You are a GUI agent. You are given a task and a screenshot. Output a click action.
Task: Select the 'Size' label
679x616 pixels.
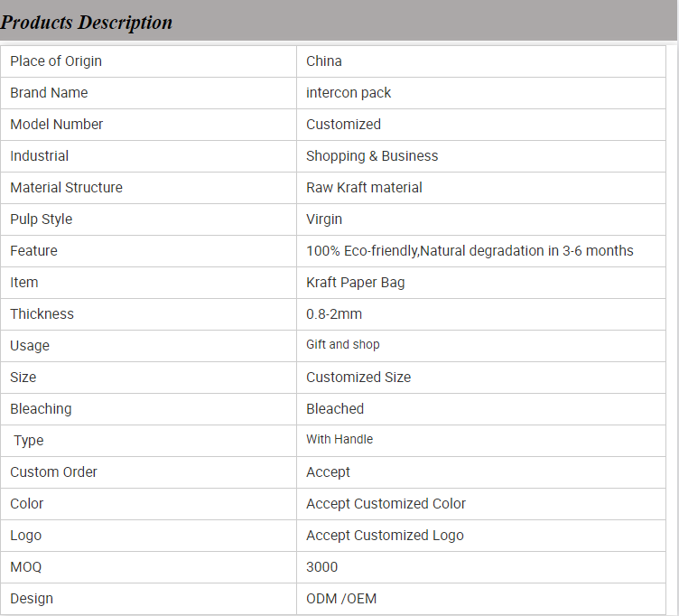23,378
